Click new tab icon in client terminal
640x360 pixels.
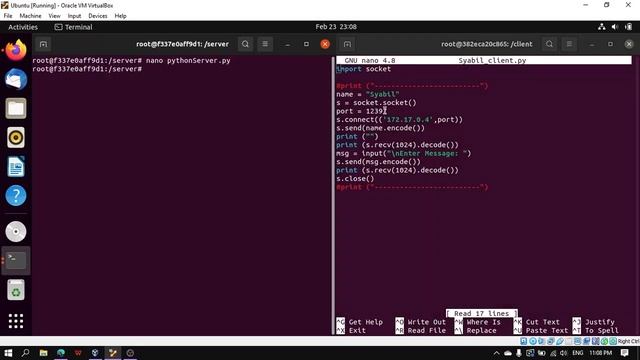pyautogui.click(x=347, y=44)
